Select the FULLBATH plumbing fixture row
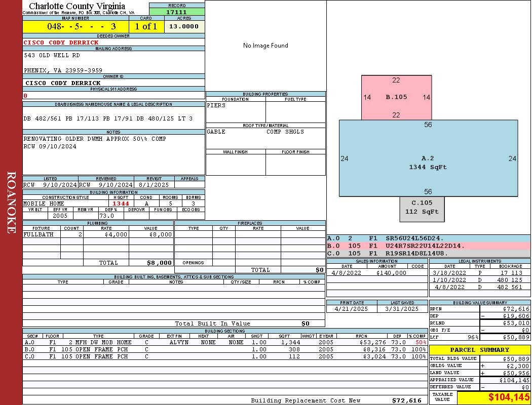Screen dimensions: 532x405 pyautogui.click(x=98, y=234)
